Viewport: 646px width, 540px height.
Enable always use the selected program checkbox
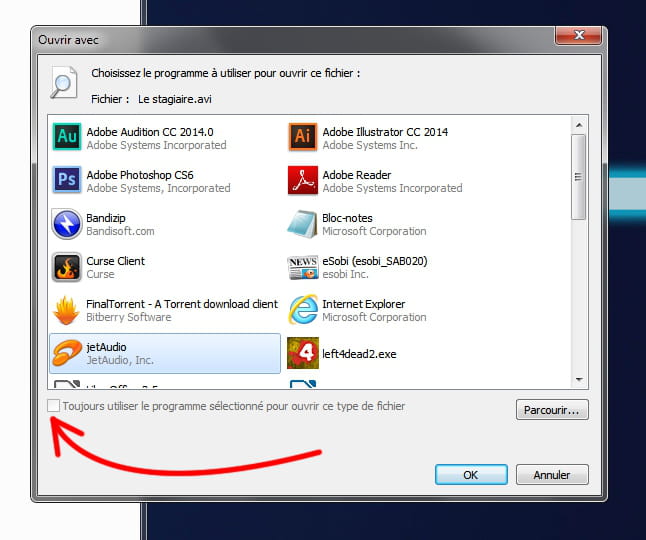tap(53, 405)
